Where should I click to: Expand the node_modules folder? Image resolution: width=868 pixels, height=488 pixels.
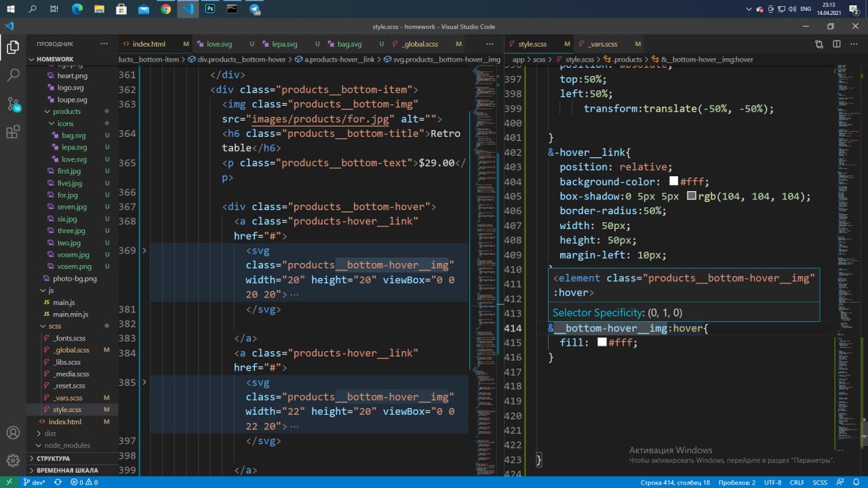(x=66, y=445)
